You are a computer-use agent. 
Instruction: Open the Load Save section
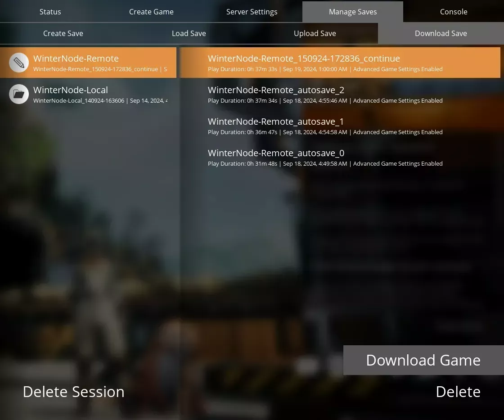[189, 33]
